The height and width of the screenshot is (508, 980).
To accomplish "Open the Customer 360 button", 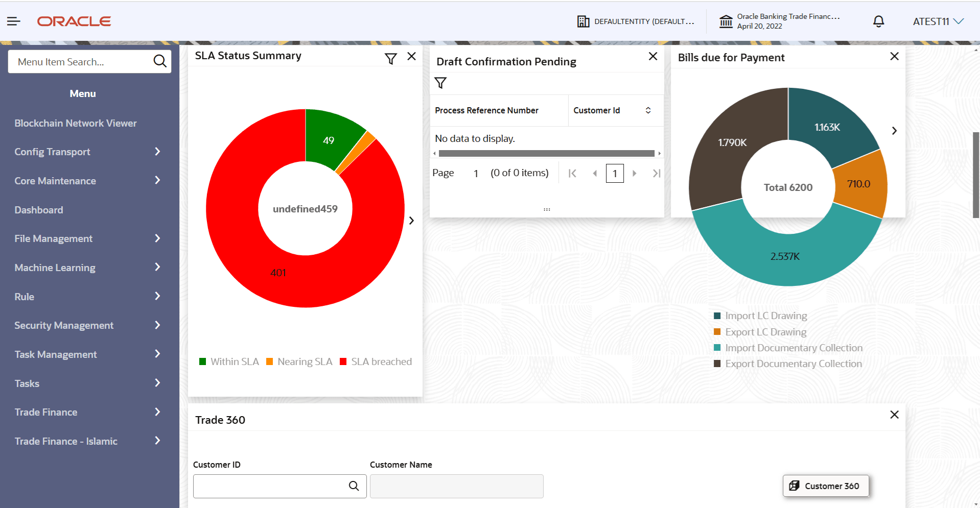I will (x=826, y=486).
